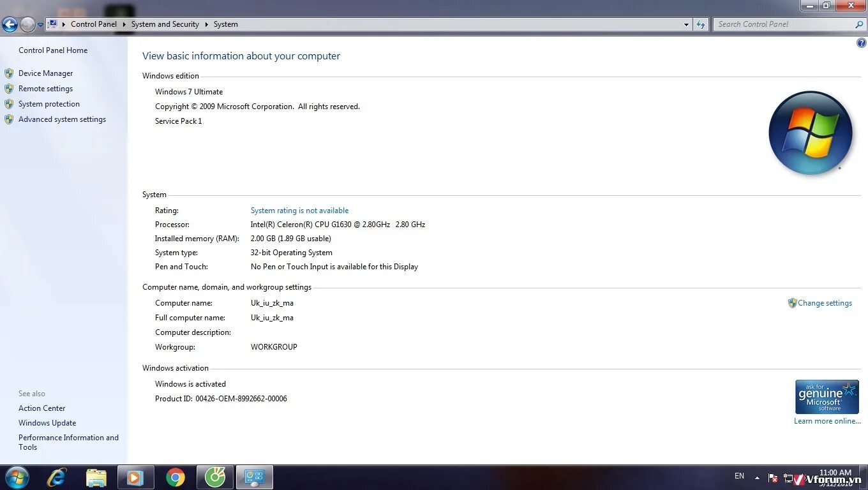Click the 32-bit Operating System value
868x490 pixels.
291,253
